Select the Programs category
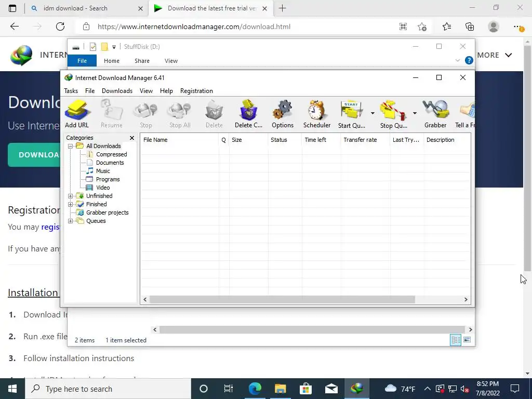Image resolution: width=532 pixels, height=399 pixels. click(x=108, y=179)
